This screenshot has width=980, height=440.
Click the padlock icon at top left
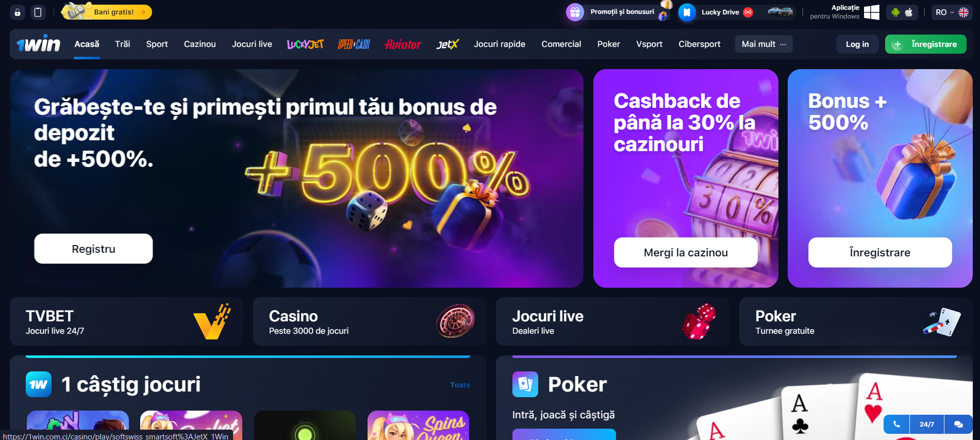coord(18,12)
